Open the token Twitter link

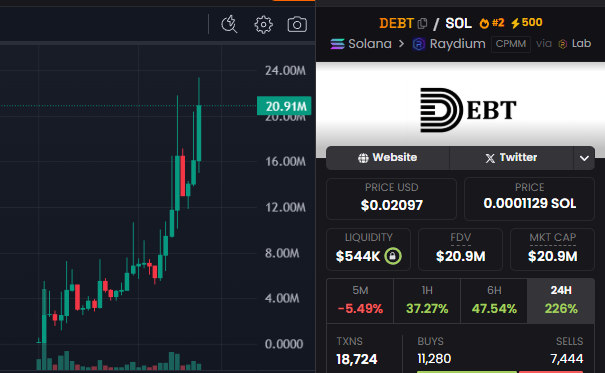click(512, 158)
